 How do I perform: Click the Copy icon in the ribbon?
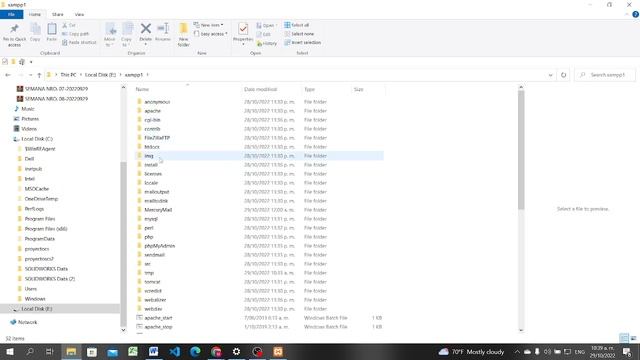pyautogui.click(x=35, y=29)
